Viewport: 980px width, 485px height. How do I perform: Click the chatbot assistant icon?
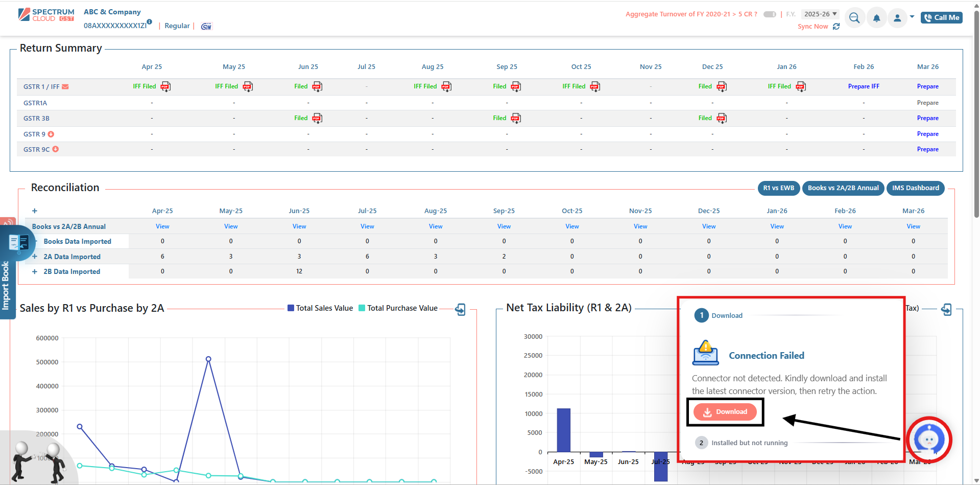pyautogui.click(x=928, y=439)
